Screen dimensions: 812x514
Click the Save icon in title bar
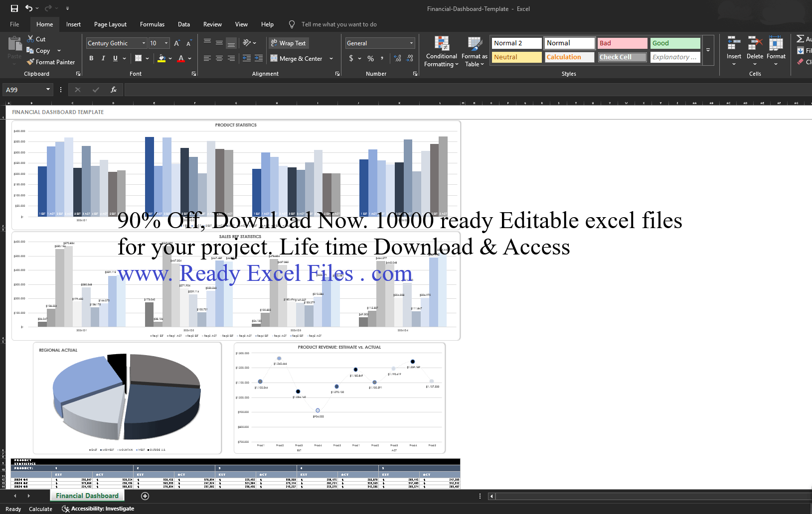click(x=14, y=8)
